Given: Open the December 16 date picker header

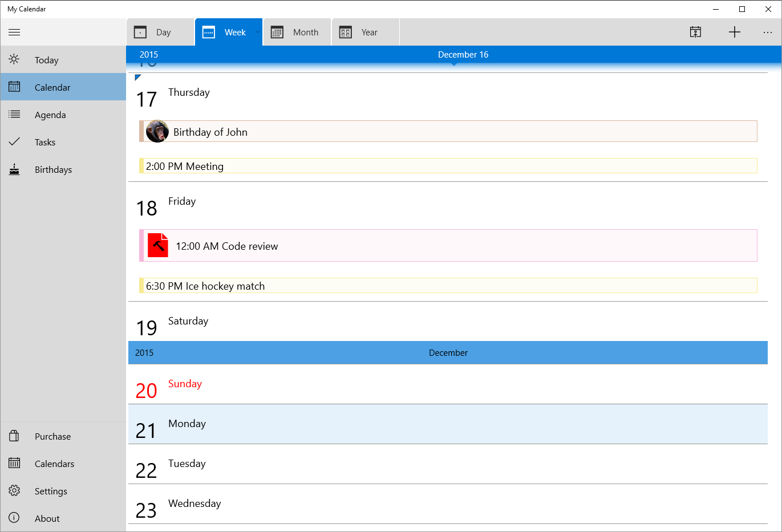Looking at the screenshot, I should (463, 54).
